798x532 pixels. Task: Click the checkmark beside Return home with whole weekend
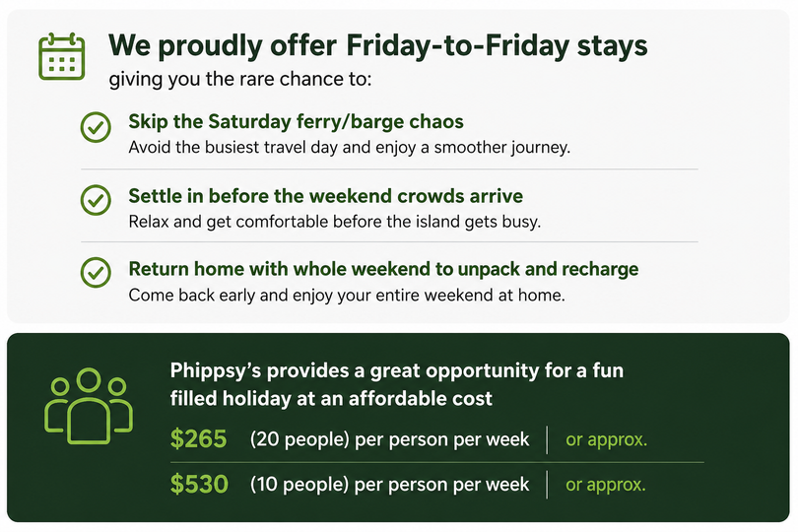tap(96, 272)
